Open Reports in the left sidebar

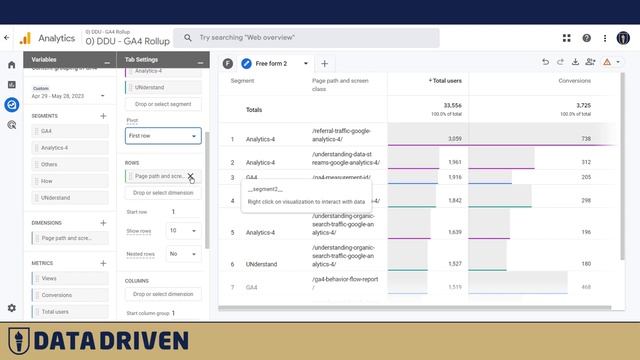[12, 84]
